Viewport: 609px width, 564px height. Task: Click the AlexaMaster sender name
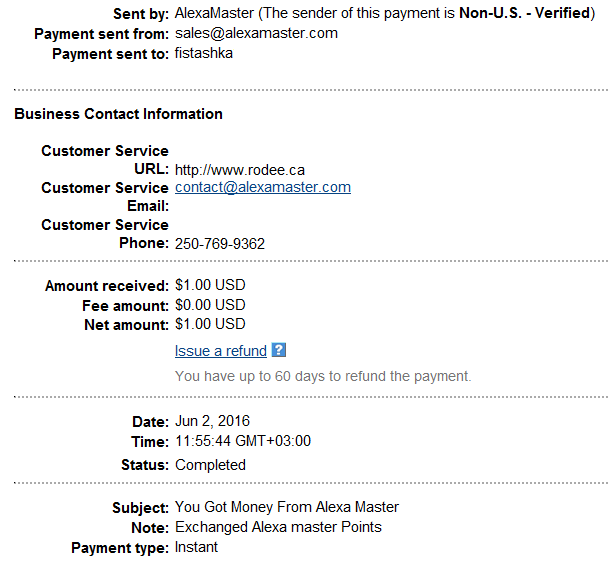click(214, 13)
